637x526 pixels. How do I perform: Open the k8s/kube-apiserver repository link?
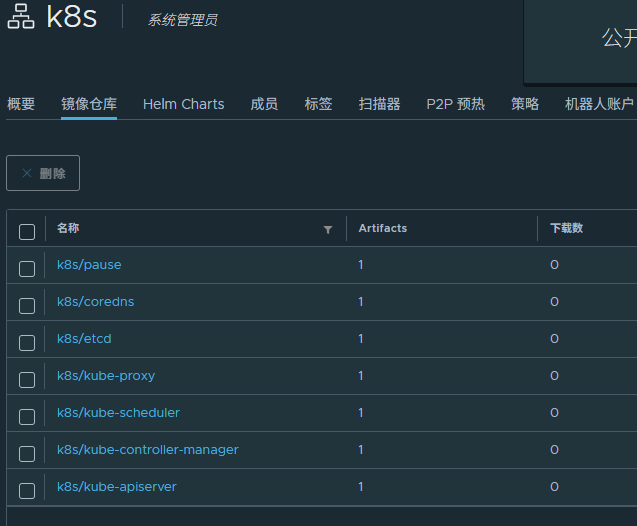pos(117,487)
